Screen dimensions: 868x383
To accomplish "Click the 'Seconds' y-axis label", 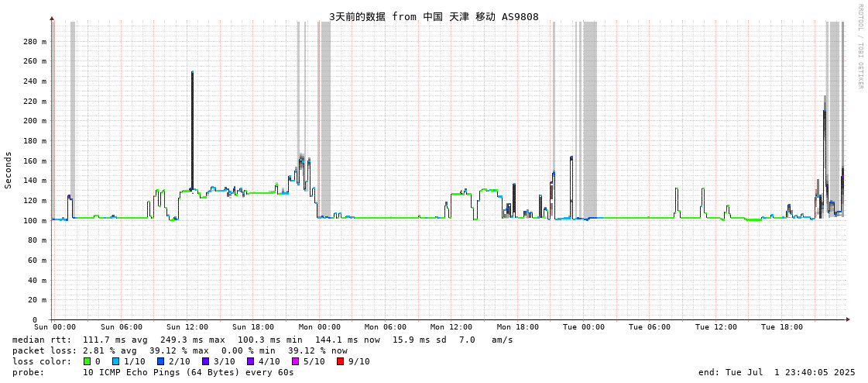I will point(9,170).
